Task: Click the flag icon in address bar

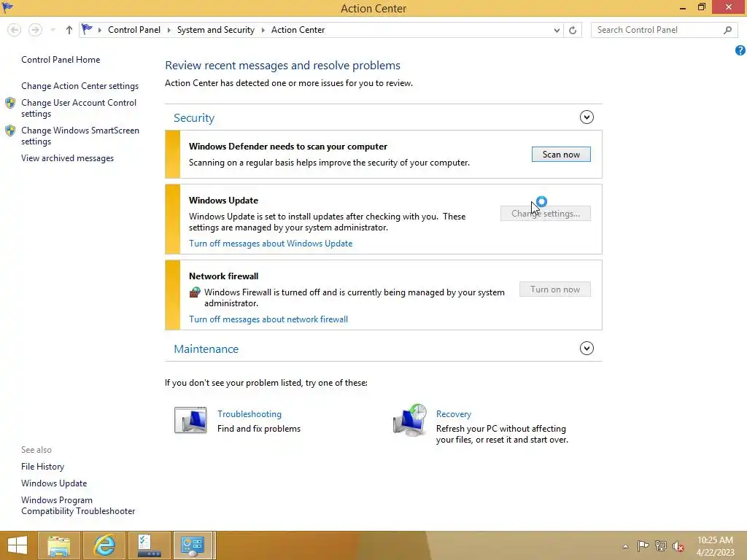Action: [x=87, y=29]
